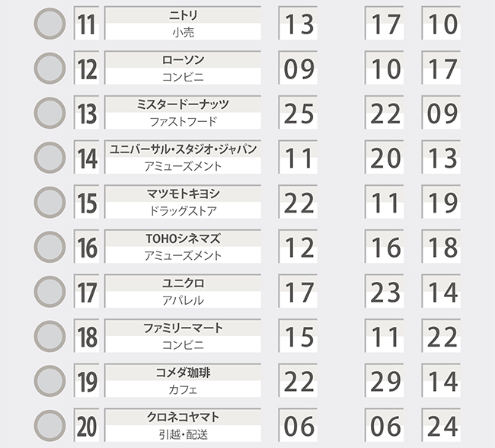Select the circle beside rank 15 マツモトキヨシ

(49, 202)
